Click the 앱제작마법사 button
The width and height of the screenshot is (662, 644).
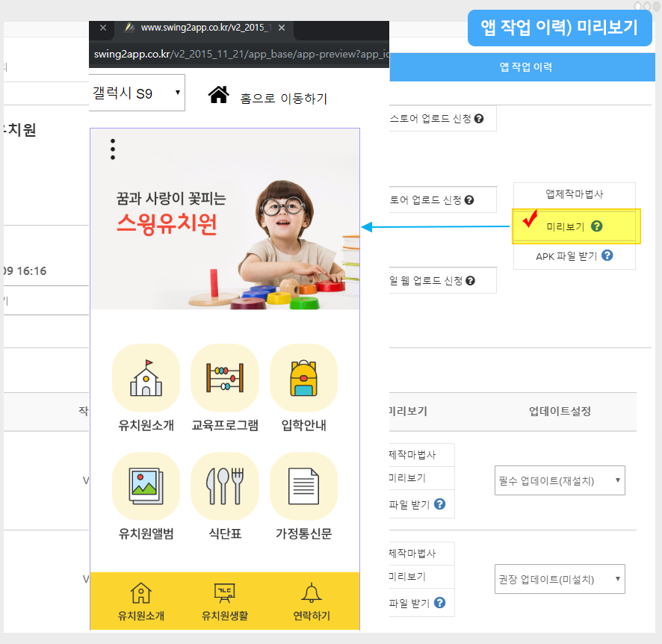(574, 194)
